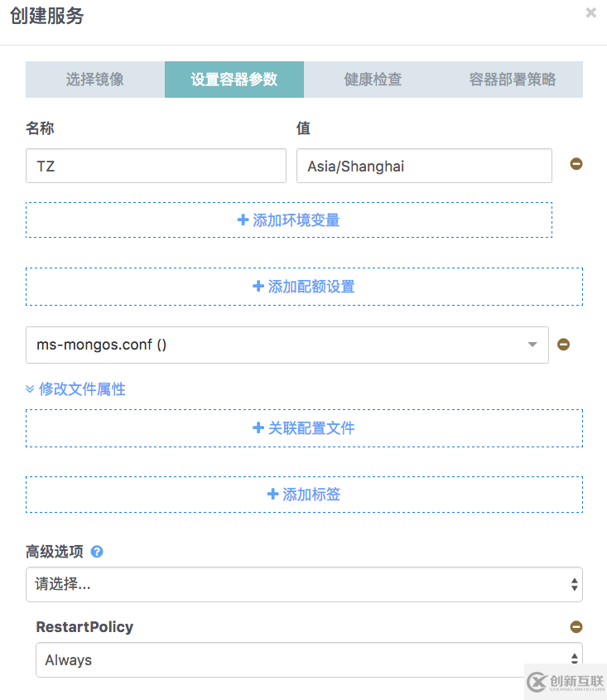Remove the TZ environment variable row
The image size is (607, 700).
click(576, 164)
